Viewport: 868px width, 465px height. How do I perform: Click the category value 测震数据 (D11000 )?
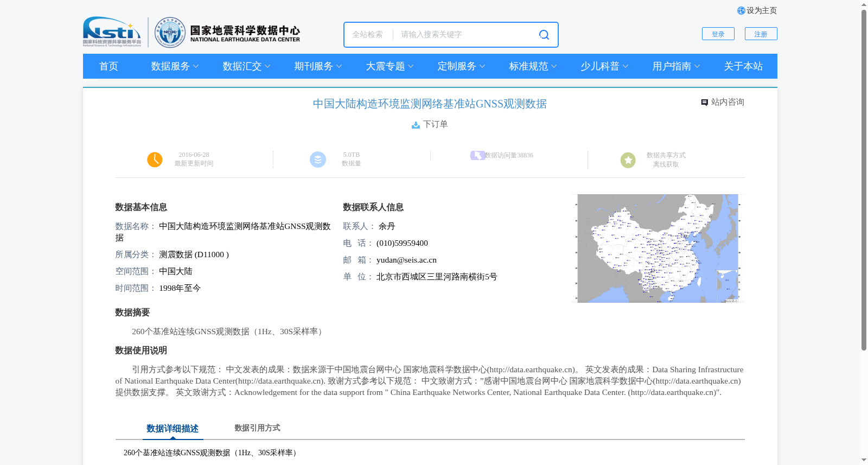(x=194, y=254)
